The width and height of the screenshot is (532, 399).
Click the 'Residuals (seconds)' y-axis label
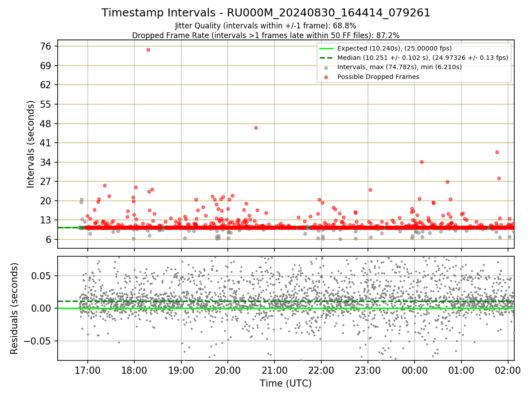[14, 309]
